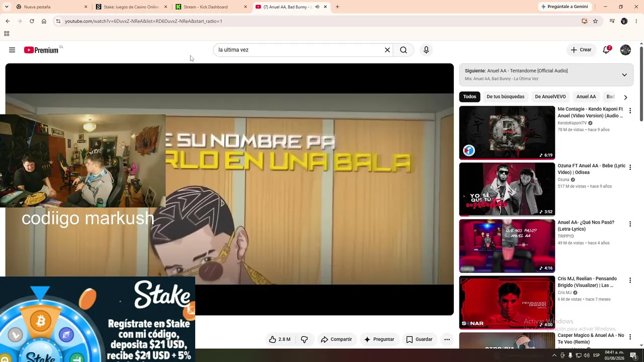Open a new browser tab

(x=337, y=7)
